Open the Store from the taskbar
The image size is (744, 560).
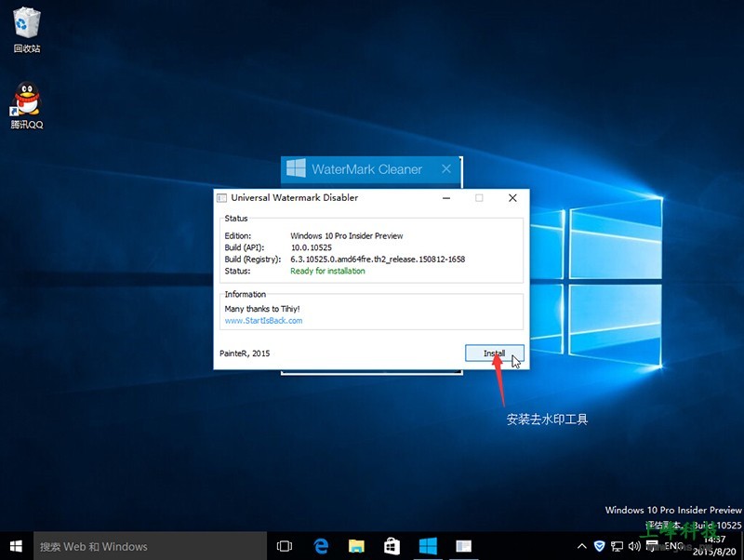coord(392,546)
